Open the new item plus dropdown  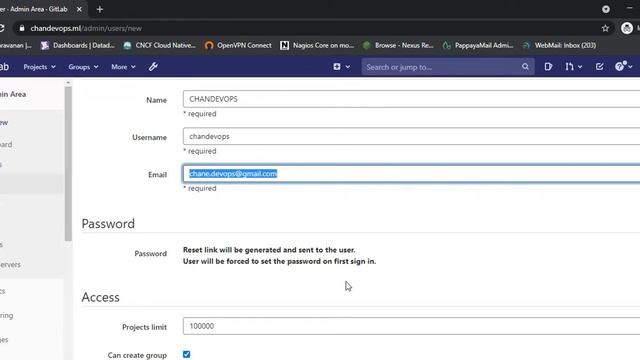pyautogui.click(x=341, y=67)
